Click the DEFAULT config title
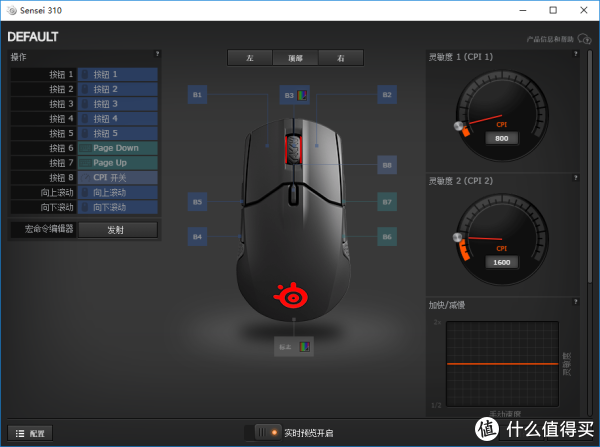This screenshot has width=600, height=447. click(x=33, y=37)
